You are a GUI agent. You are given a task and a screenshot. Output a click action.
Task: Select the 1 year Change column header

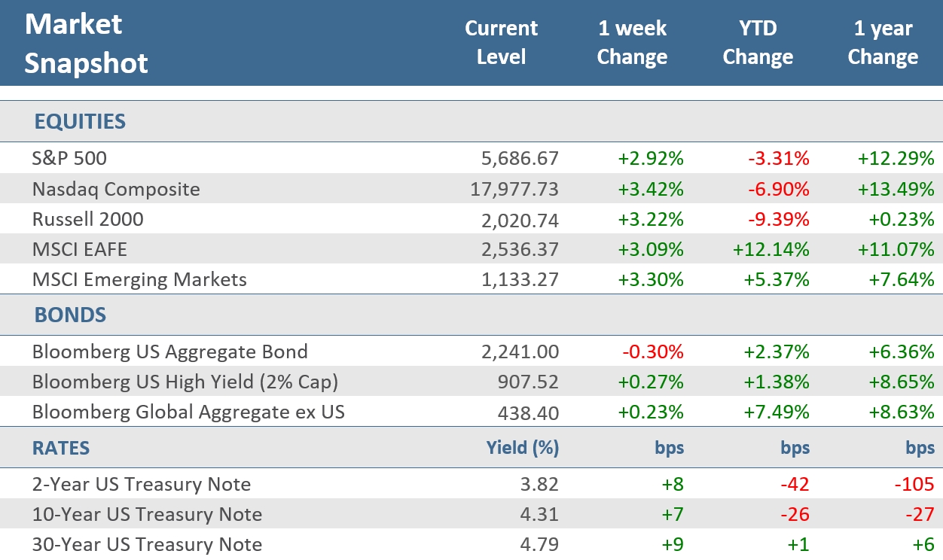tap(883, 43)
